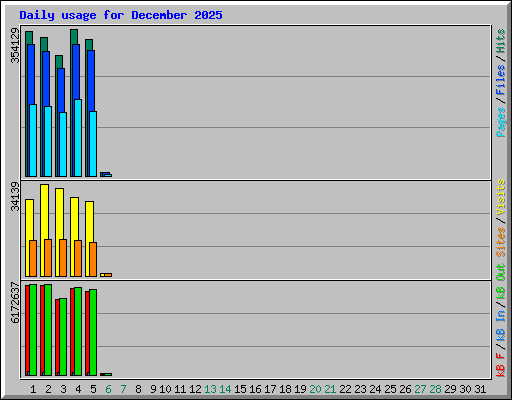
Task: Click green weekend day 20 label
Action: [x=315, y=389]
